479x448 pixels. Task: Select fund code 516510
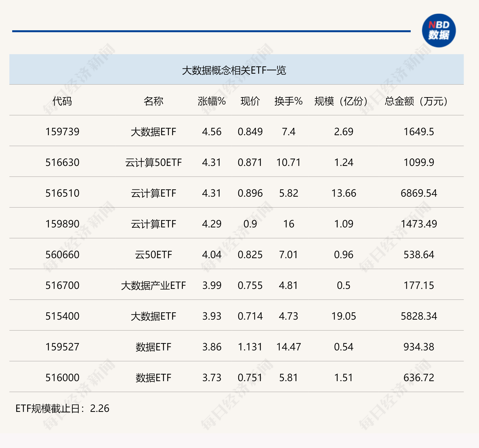click(62, 193)
